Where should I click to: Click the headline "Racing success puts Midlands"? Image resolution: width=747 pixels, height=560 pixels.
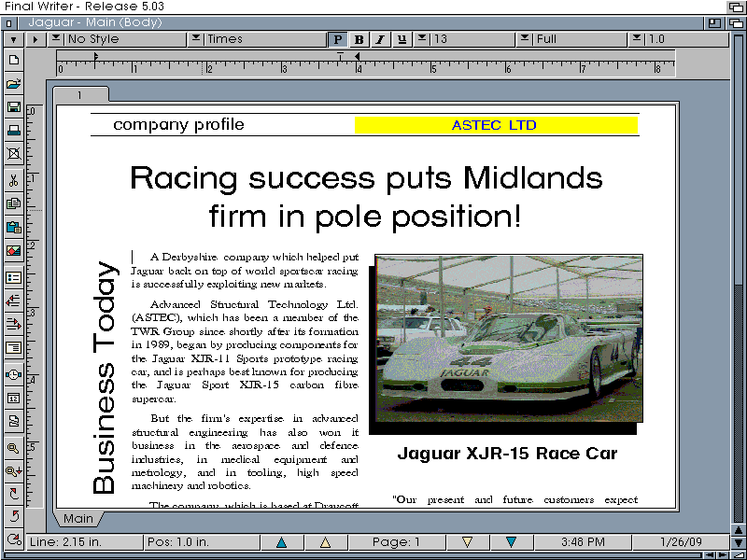point(366,178)
